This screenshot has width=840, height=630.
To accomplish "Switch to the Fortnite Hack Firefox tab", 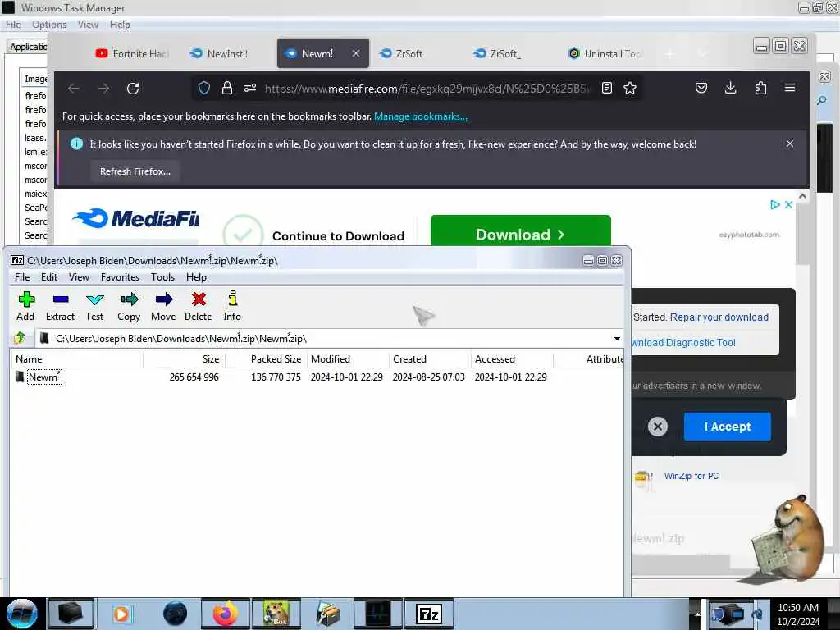I will (x=133, y=53).
